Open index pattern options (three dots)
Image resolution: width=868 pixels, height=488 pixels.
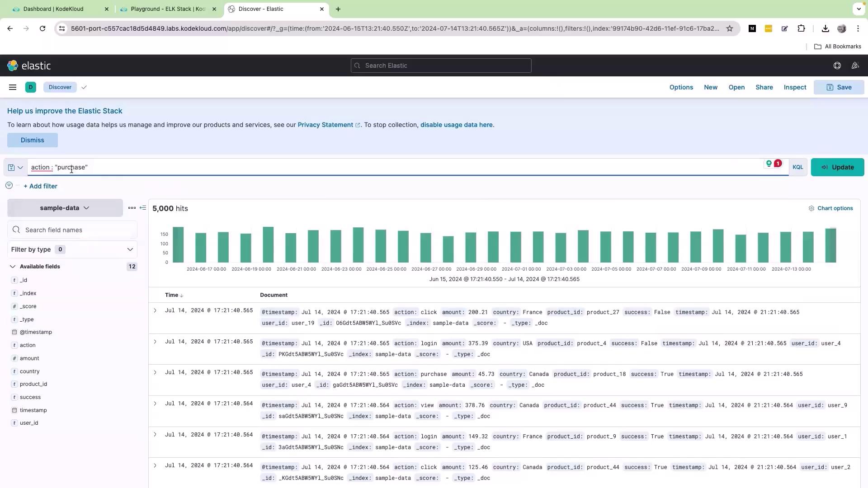[132, 208]
